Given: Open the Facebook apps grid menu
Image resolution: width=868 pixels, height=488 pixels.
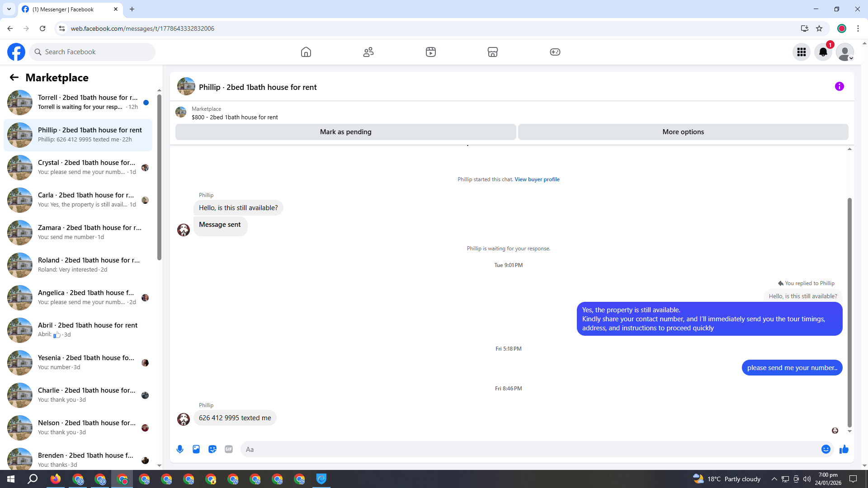Looking at the screenshot, I should point(801,52).
